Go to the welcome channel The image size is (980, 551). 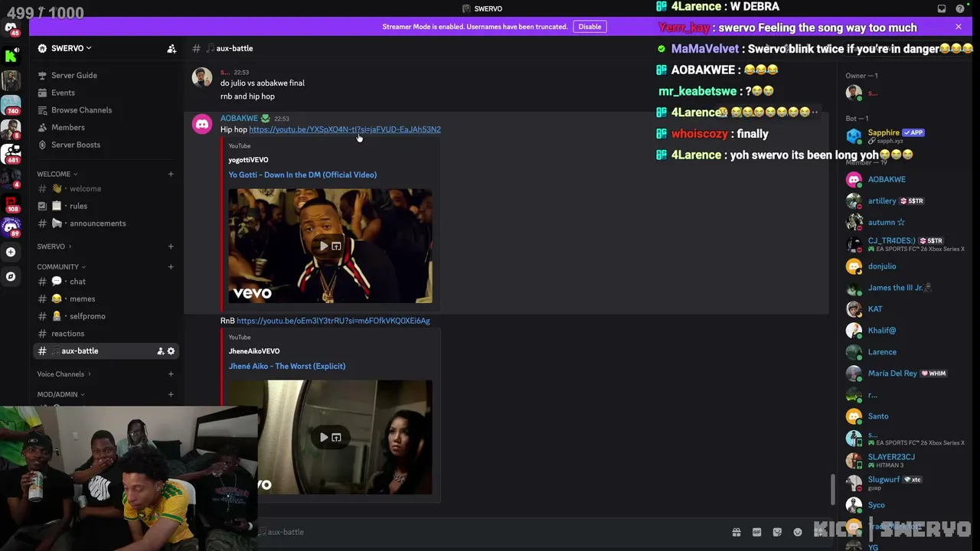tap(106, 188)
